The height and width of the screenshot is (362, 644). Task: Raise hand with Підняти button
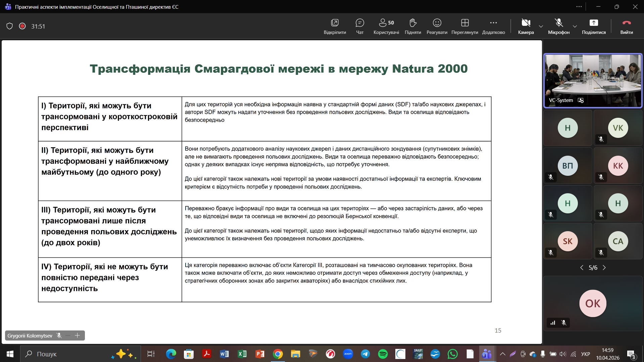point(412,26)
